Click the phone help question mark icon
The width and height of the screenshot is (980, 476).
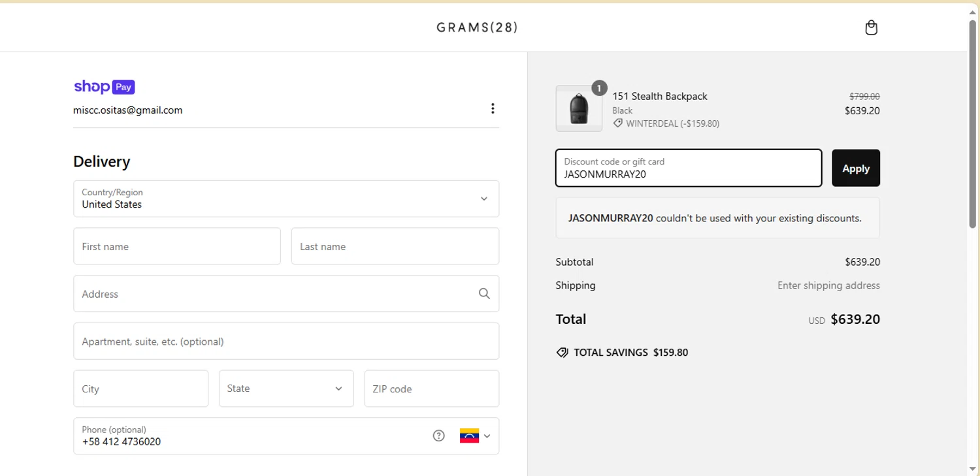(x=439, y=436)
